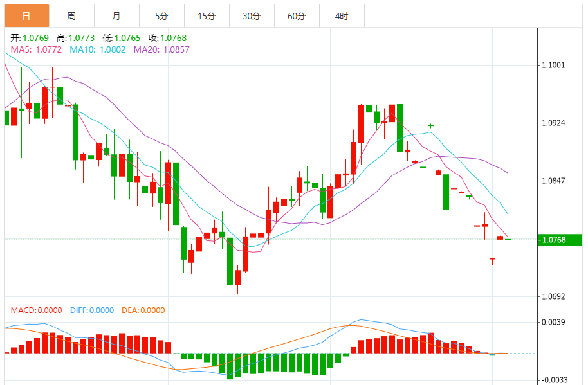Click the MA5: 1.0772 indicator label
The width and height of the screenshot is (588, 385).
point(36,49)
